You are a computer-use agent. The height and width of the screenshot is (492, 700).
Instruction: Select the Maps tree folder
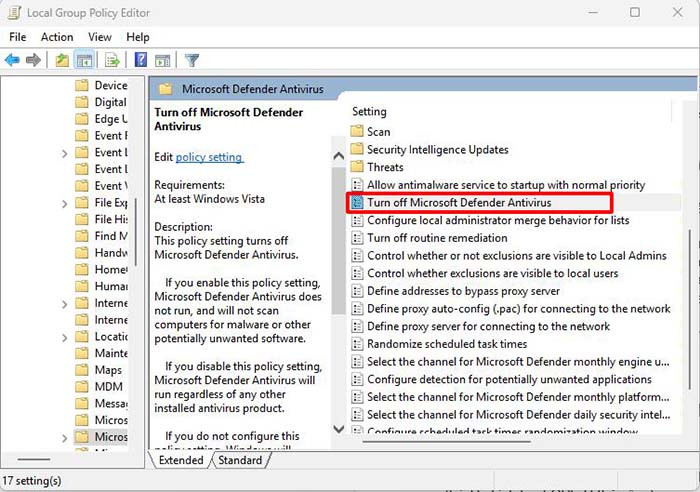[x=98, y=370]
